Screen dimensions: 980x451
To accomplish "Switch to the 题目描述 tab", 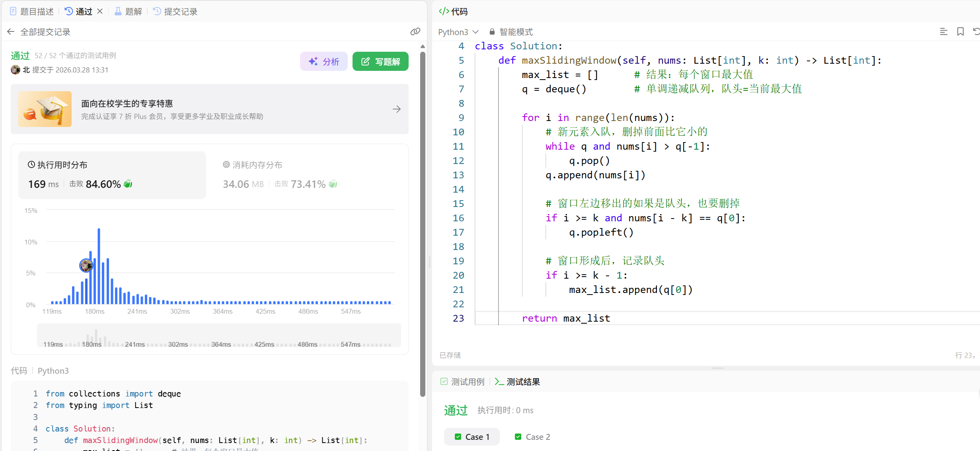I will [x=32, y=12].
